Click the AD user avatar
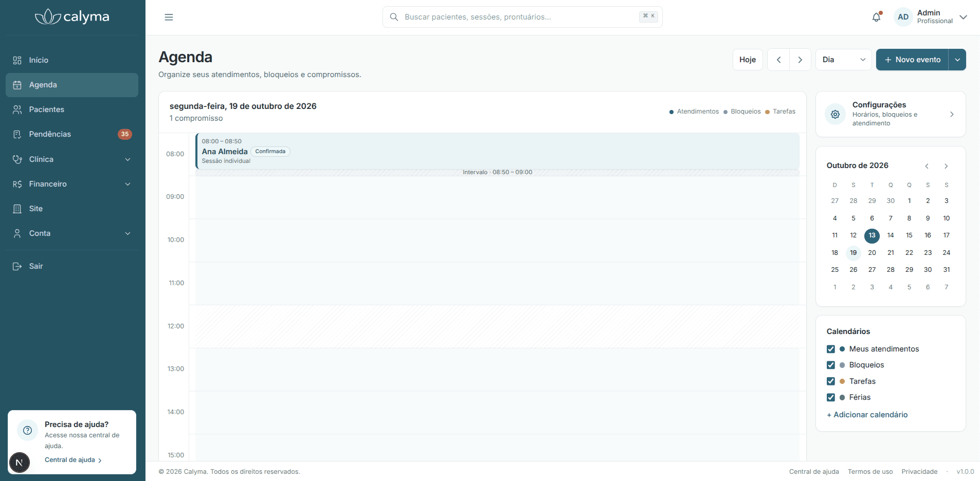980x481 pixels. [x=903, y=17]
